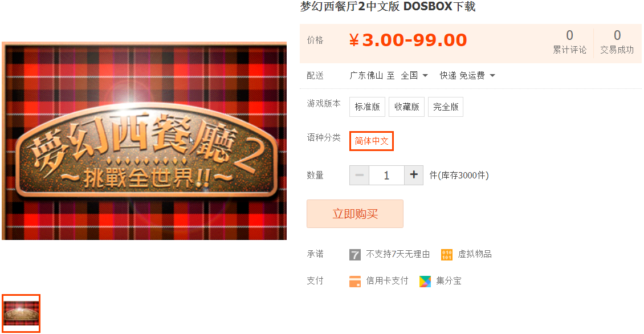Click the orange virtual goods icon
This screenshot has height=334, width=644.
(446, 255)
